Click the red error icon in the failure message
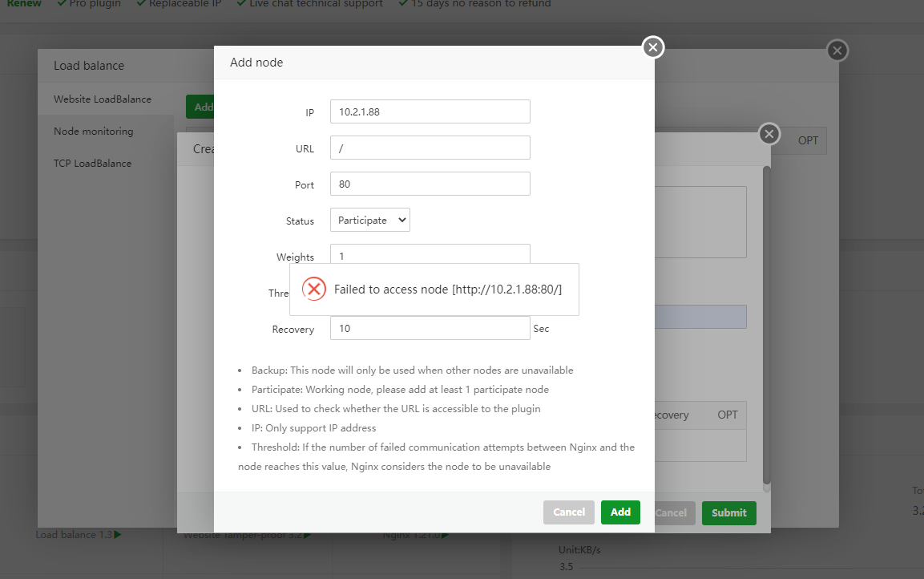This screenshot has height=579, width=924. click(x=313, y=289)
